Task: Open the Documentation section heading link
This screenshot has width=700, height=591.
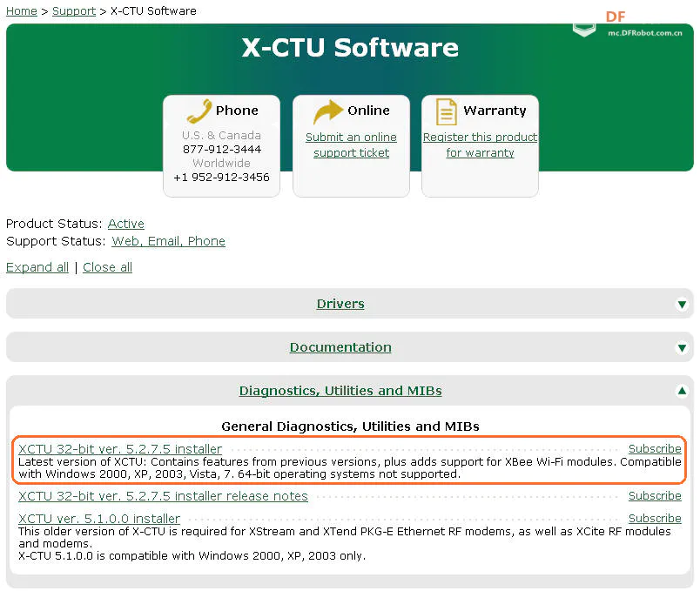Action: [340, 347]
